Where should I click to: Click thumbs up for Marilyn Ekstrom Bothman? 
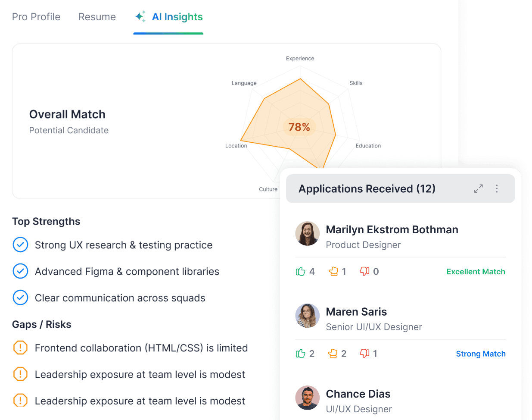point(301,271)
